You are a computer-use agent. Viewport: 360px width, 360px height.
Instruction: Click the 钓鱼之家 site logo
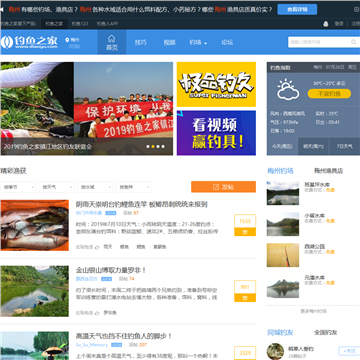29,42
